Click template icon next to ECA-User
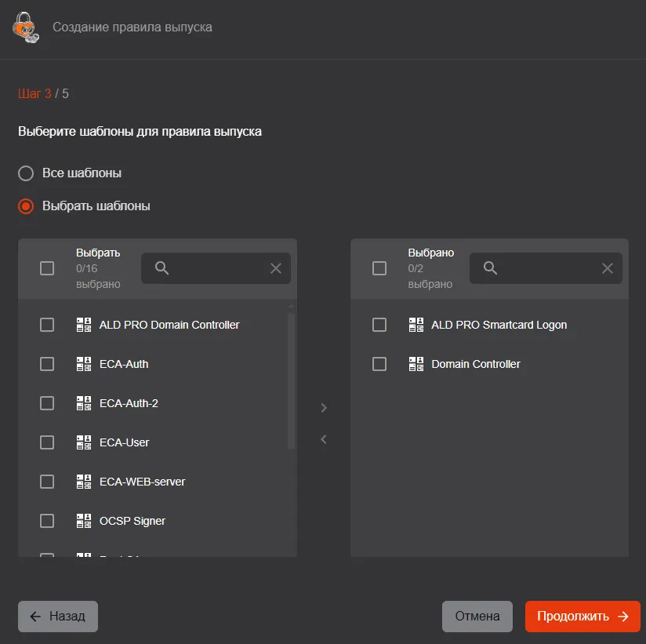Image resolution: width=646 pixels, height=644 pixels. pos(84,442)
